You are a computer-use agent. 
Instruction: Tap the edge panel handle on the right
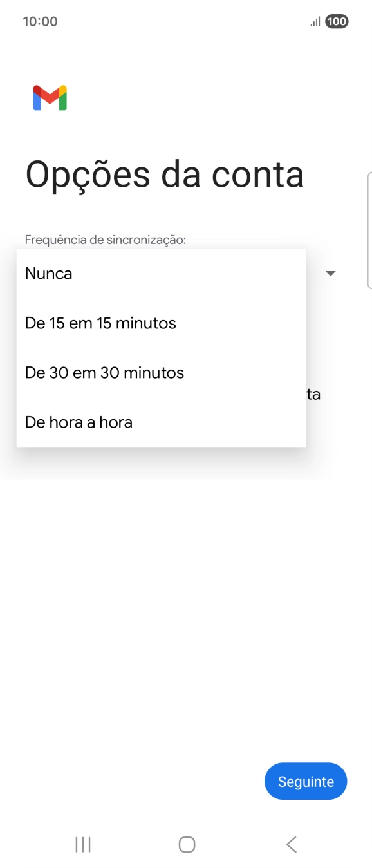pyautogui.click(x=369, y=229)
